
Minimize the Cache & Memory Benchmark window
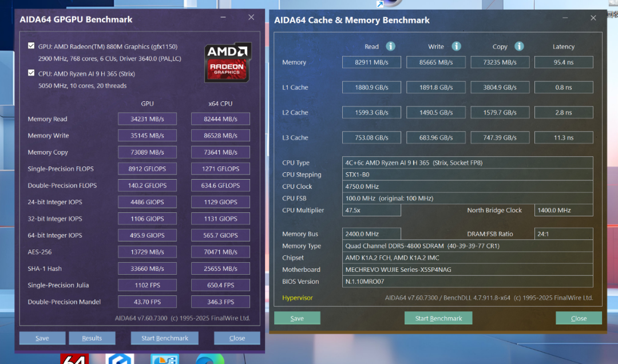pos(565,18)
